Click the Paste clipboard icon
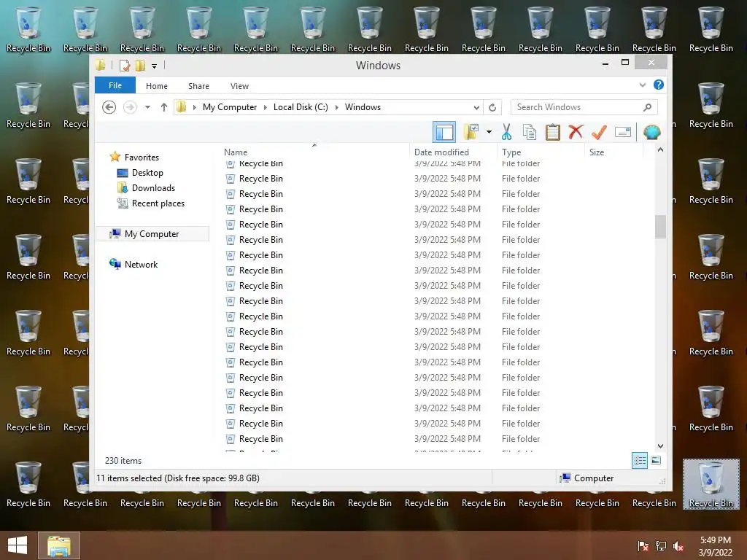747x560 pixels. pos(553,132)
